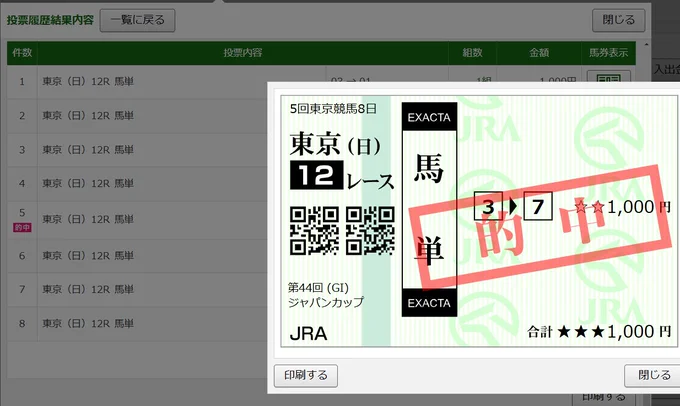The image size is (680, 406).
Task: Click the 組数 column header
Action: (x=472, y=53)
